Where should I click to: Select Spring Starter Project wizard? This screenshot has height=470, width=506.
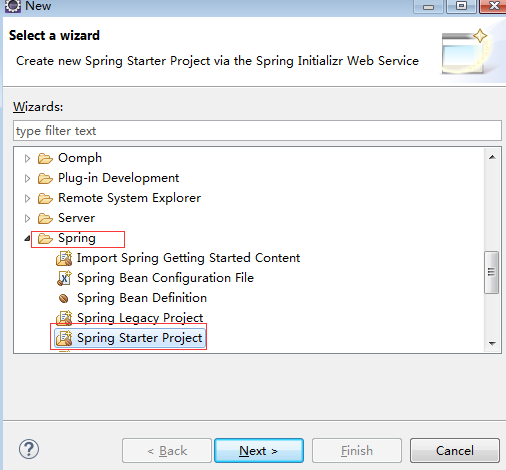click(140, 338)
